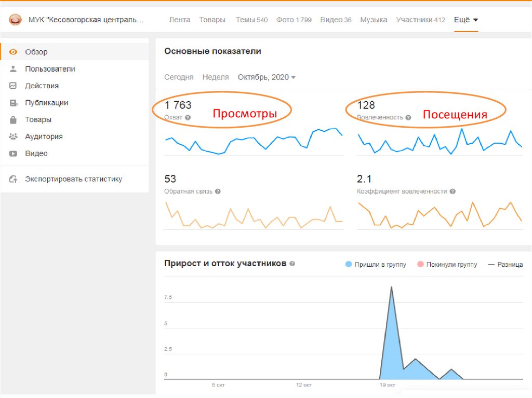The image size is (532, 398).
Task: Toggle the Разница legend line
Action: coord(491,265)
